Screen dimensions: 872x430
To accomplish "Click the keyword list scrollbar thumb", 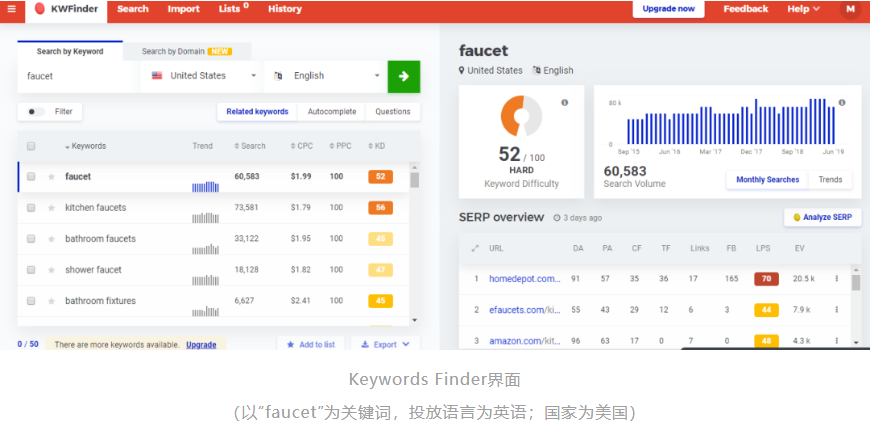I will click(414, 180).
